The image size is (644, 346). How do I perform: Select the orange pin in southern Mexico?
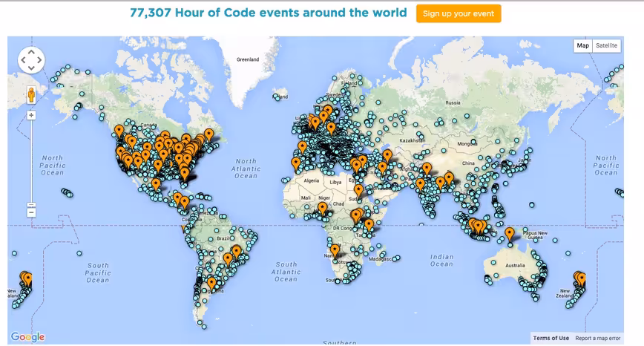click(x=156, y=184)
